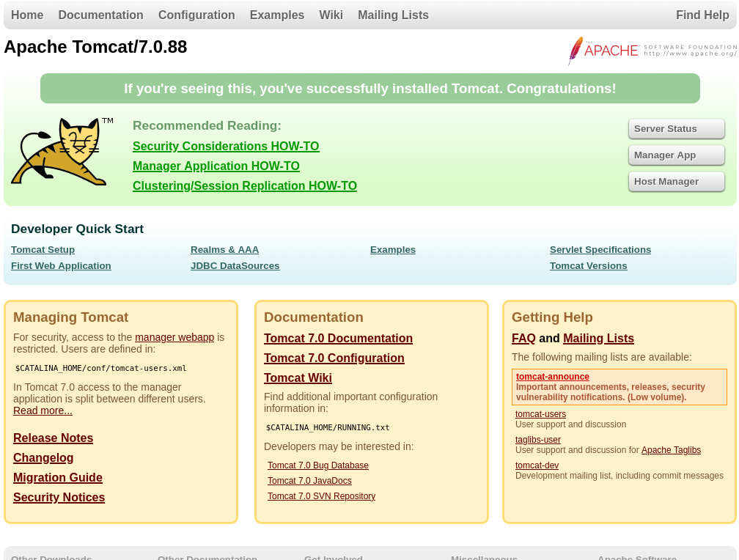Viewport: 739px width, 560px height.
Task: Click the Tomcat cat mascot logo
Action: pyautogui.click(x=62, y=152)
